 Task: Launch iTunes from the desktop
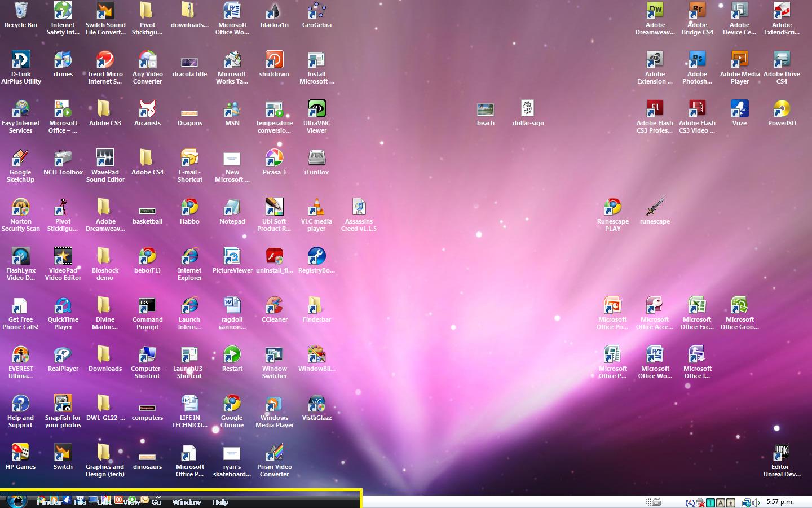point(63,64)
